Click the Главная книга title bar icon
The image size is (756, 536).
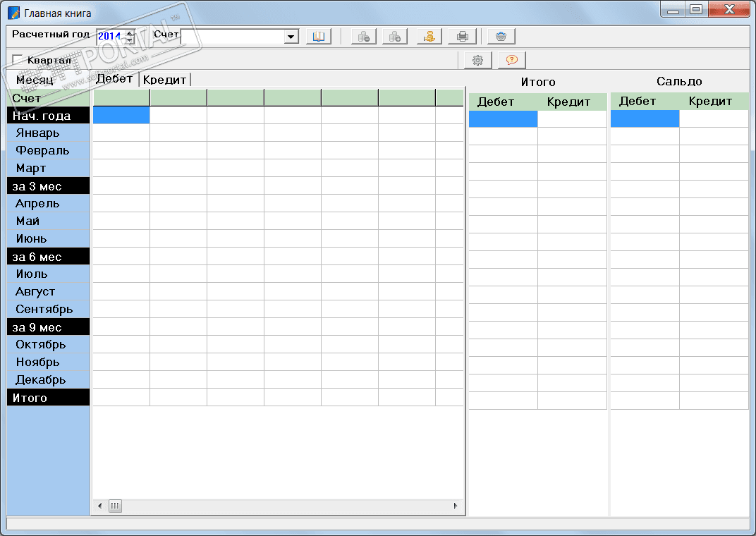tap(14, 13)
